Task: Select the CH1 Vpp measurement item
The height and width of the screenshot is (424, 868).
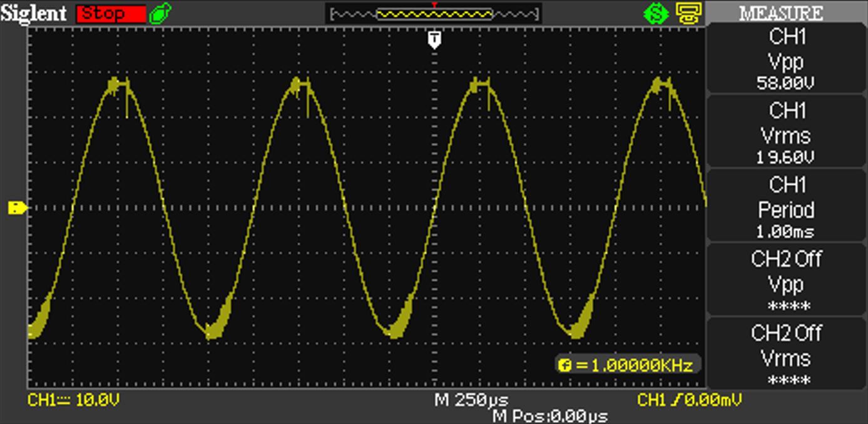Action: click(786, 60)
